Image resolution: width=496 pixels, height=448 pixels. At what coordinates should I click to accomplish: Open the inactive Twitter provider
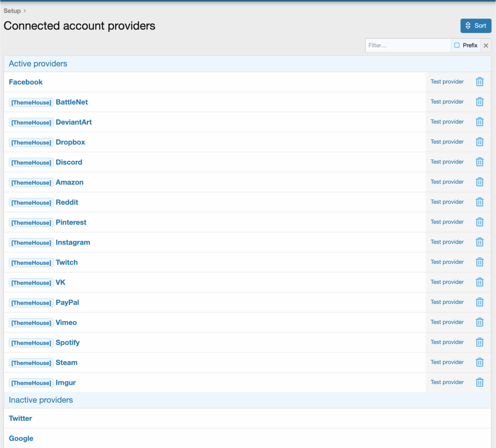tap(21, 418)
